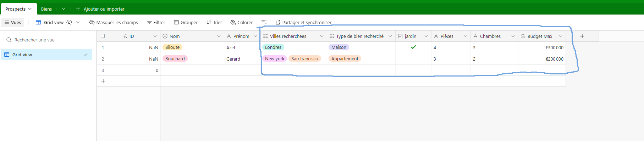The height and width of the screenshot is (141, 644).
Task: Click the ID column header
Action: tap(128, 36)
